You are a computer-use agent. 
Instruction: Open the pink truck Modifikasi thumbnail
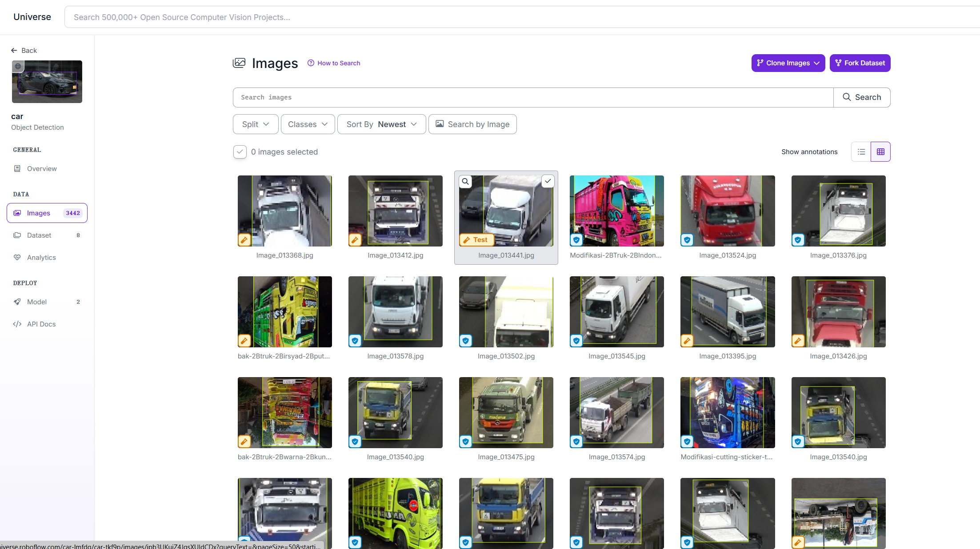click(x=616, y=211)
